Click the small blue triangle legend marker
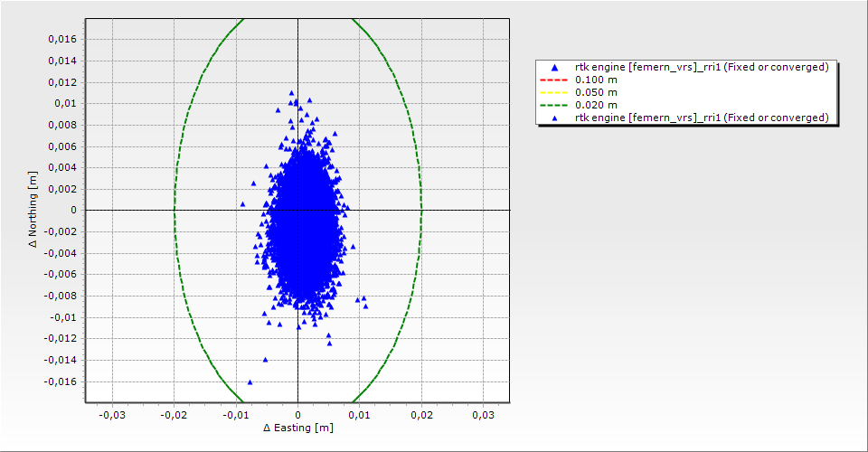Viewport: 868px width, 452px height. click(x=554, y=118)
